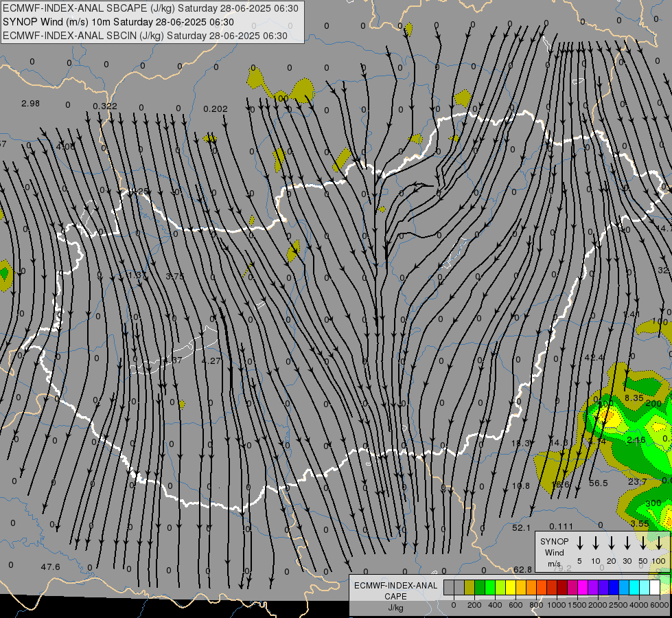672x618 pixels.
Task: Click the map value 0.111
Action: [x=561, y=526]
